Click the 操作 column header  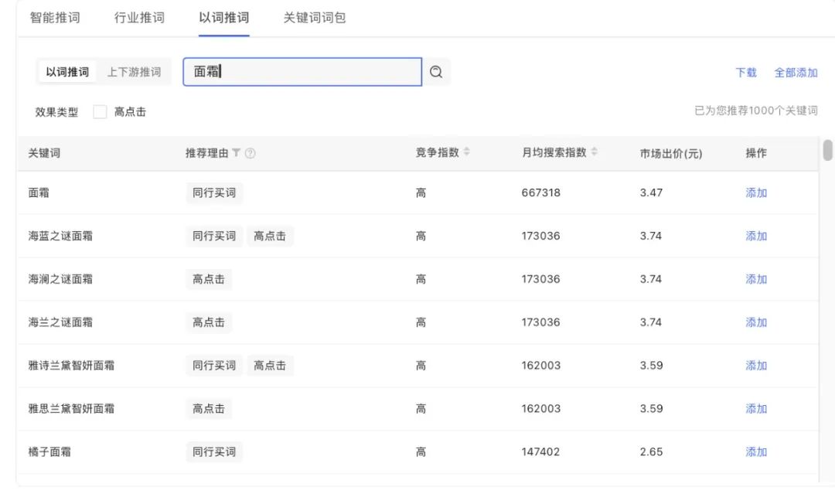pos(756,153)
